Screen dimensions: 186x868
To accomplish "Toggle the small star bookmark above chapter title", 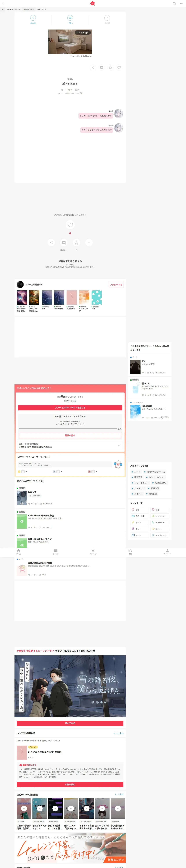I will tap(110, 68).
